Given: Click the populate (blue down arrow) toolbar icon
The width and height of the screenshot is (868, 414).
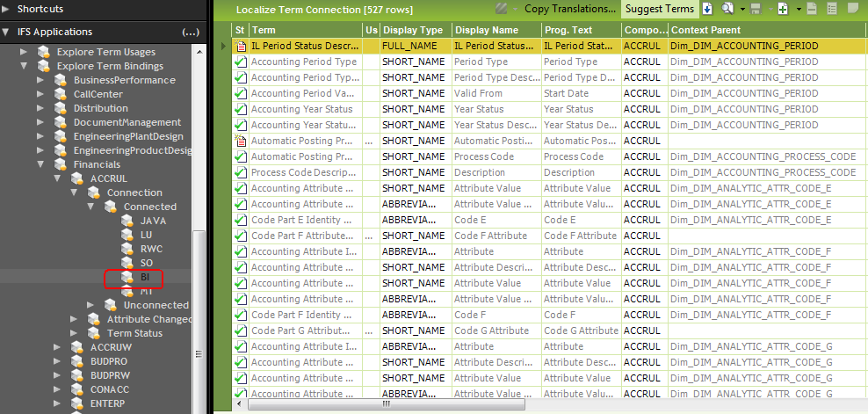Looking at the screenshot, I should click(x=708, y=9).
